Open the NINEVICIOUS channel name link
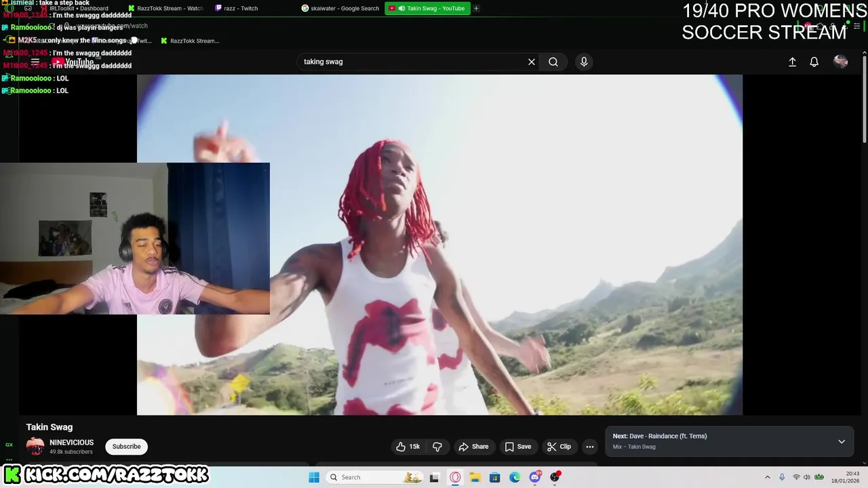 click(71, 443)
